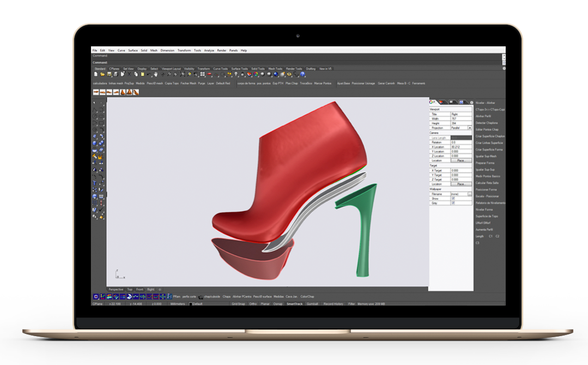
Task: Open the Surface menu
Action: 133,50
